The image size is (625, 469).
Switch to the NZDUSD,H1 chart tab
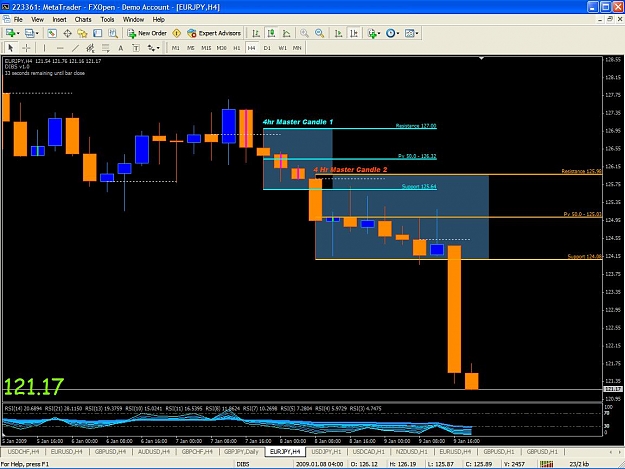click(x=411, y=451)
